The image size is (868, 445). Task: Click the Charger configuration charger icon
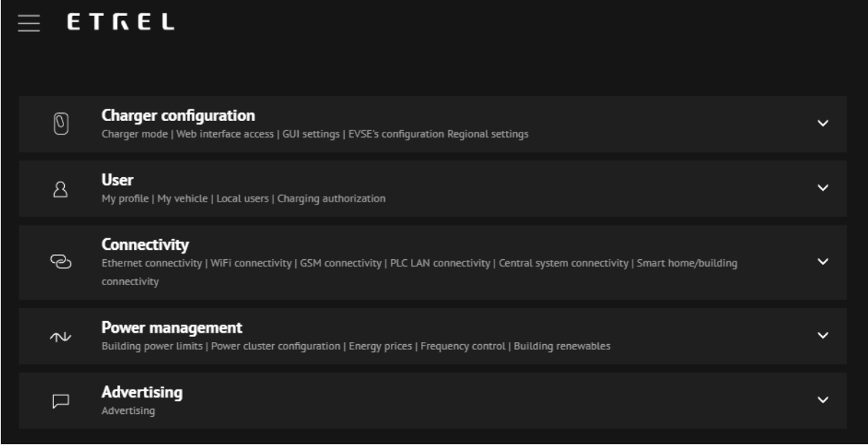coord(61,124)
